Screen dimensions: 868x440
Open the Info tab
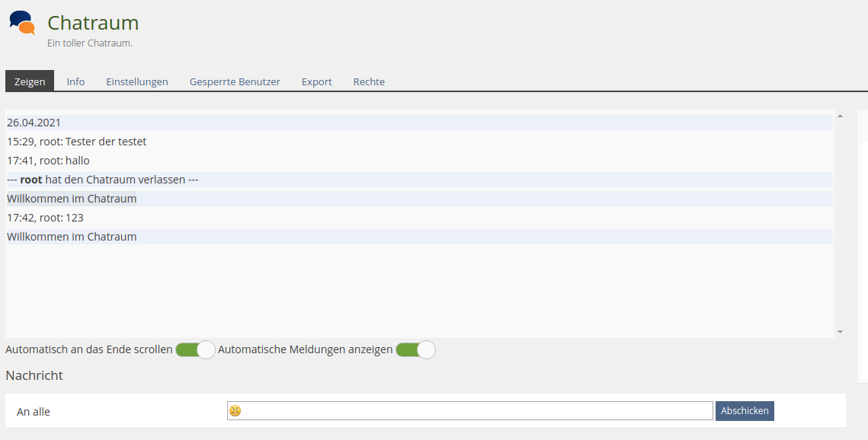(75, 81)
